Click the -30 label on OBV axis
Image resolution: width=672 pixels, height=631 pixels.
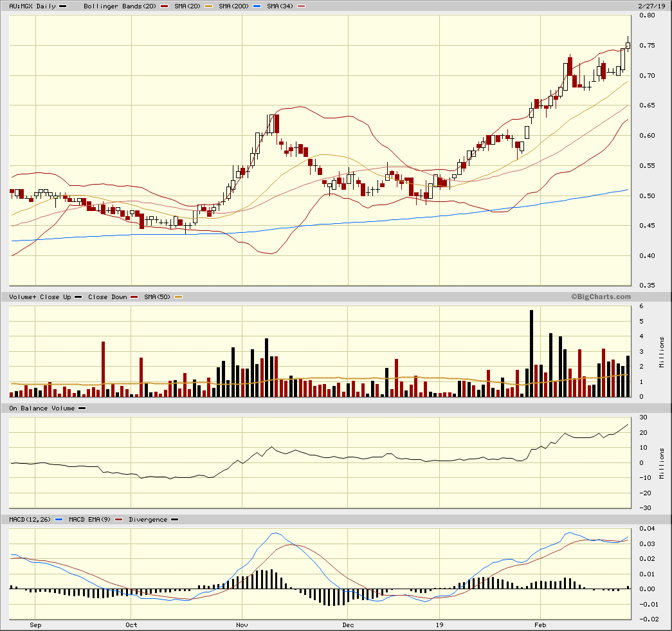[x=645, y=508]
